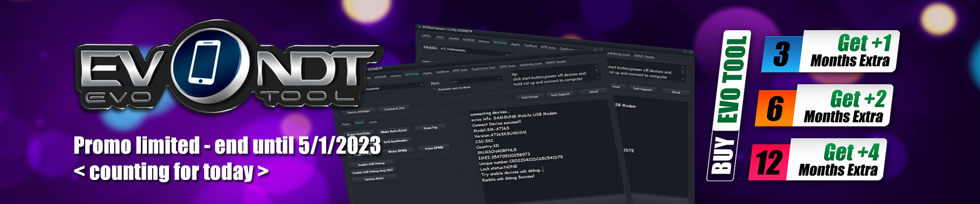Click the '< counting for today >' text
980x204 pixels.
tap(171, 172)
